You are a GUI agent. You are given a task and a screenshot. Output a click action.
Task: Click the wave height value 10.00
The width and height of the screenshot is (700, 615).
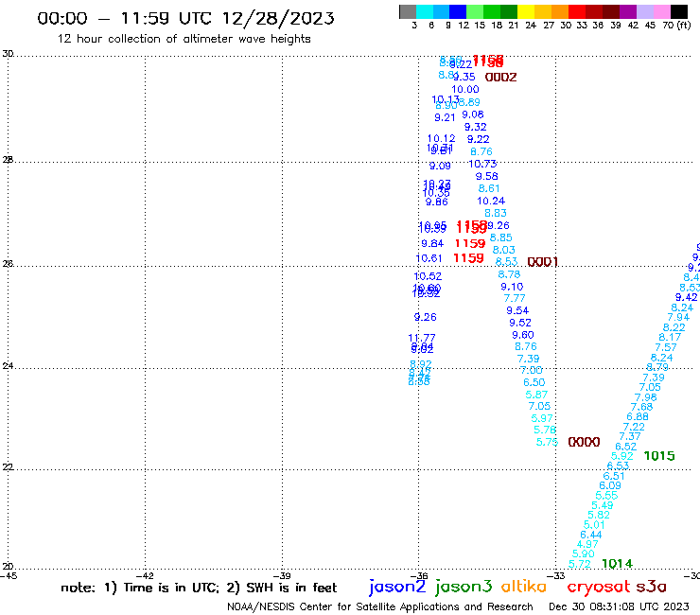coord(465,89)
